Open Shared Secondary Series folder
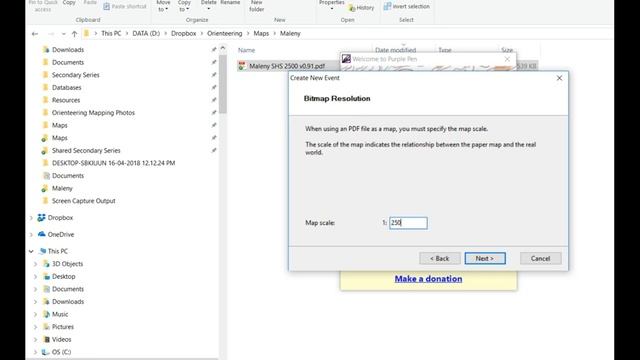This screenshot has height=360, width=640. point(86,151)
